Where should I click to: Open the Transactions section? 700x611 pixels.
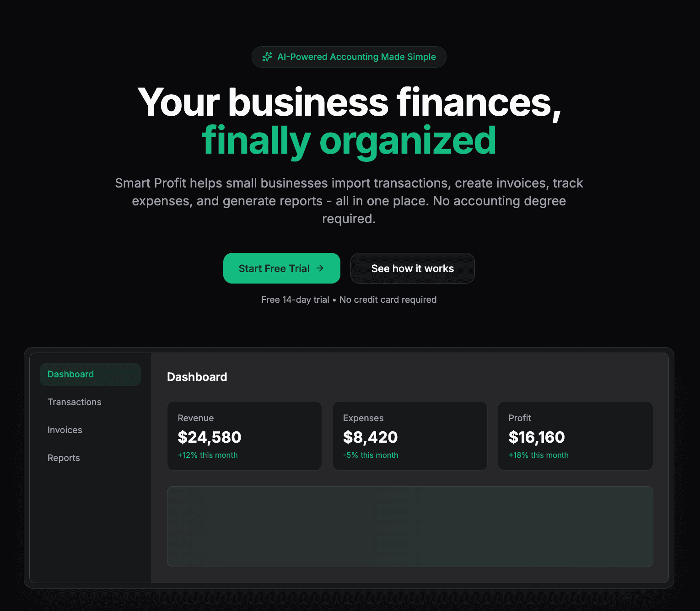[x=74, y=402]
